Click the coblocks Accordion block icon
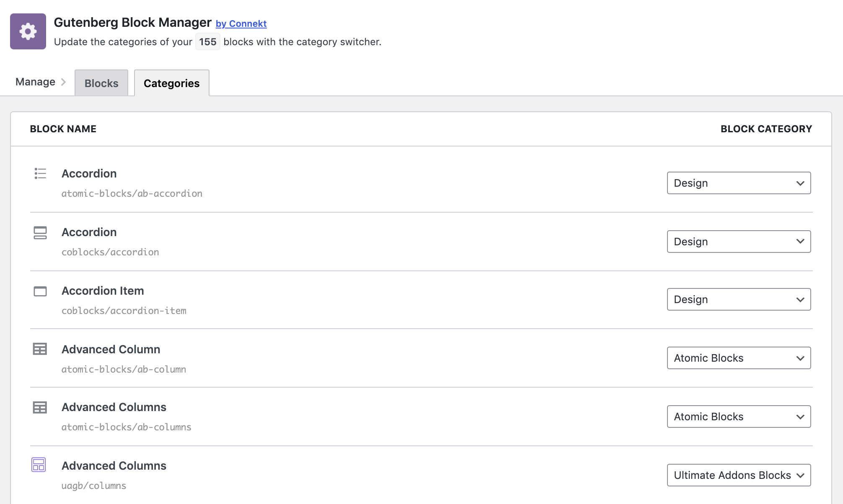 (40, 233)
